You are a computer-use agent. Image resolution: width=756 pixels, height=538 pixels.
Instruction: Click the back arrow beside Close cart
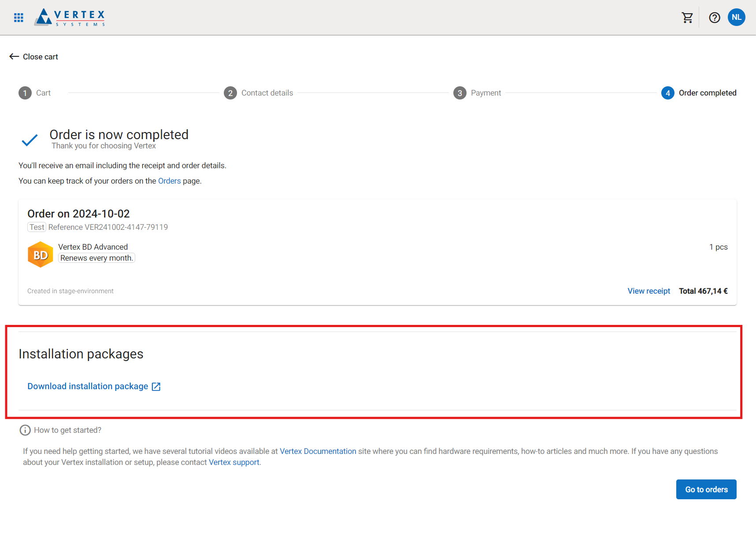pos(14,57)
